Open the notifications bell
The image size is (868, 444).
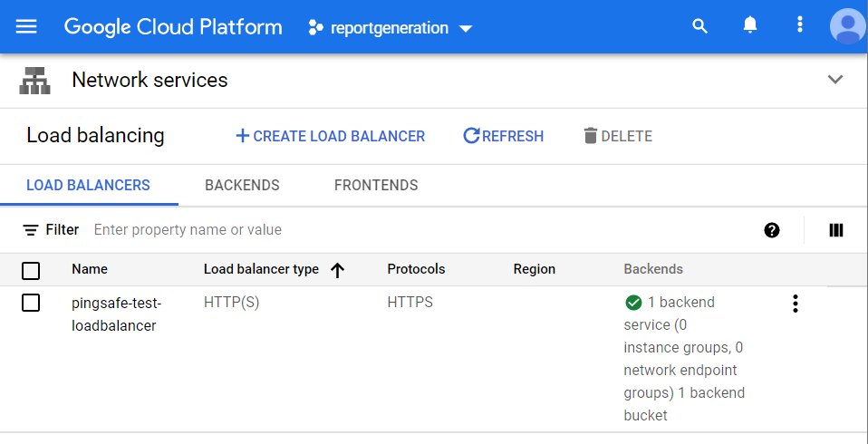750,26
